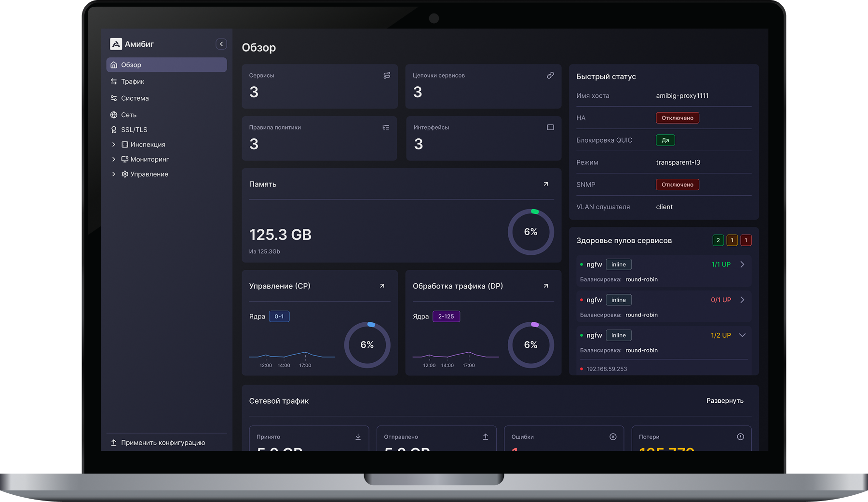Click Применить конфигурацию button
This screenshot has width=868, height=502.
tap(163, 443)
